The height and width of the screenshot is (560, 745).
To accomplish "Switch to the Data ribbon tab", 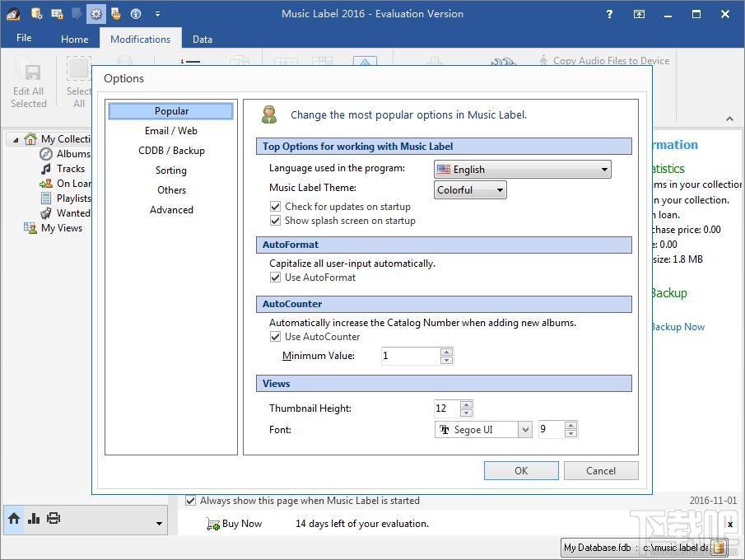I will pos(203,39).
